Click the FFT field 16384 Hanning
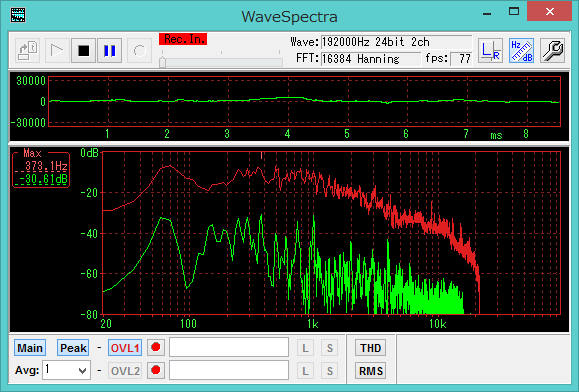Viewport: 579px width, 392px height. [x=370, y=59]
